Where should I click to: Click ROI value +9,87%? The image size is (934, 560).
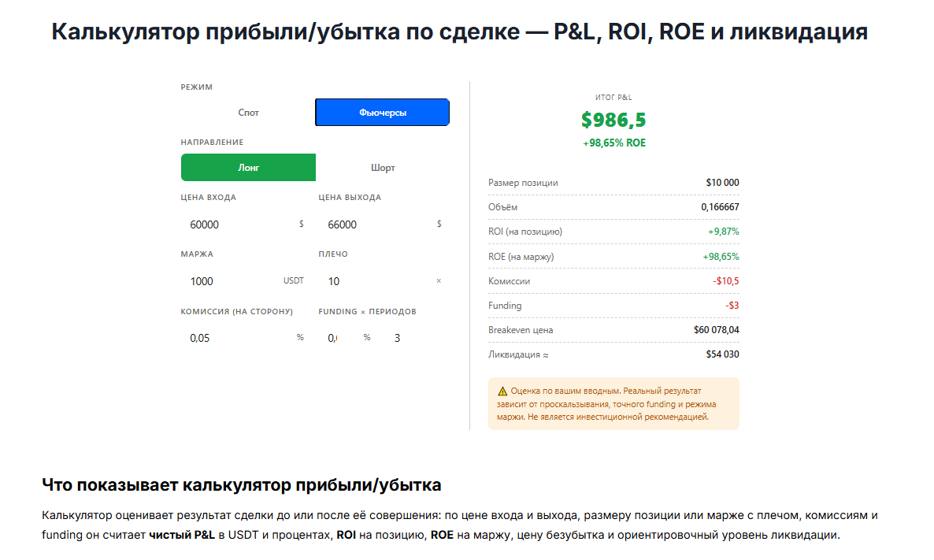click(x=723, y=232)
